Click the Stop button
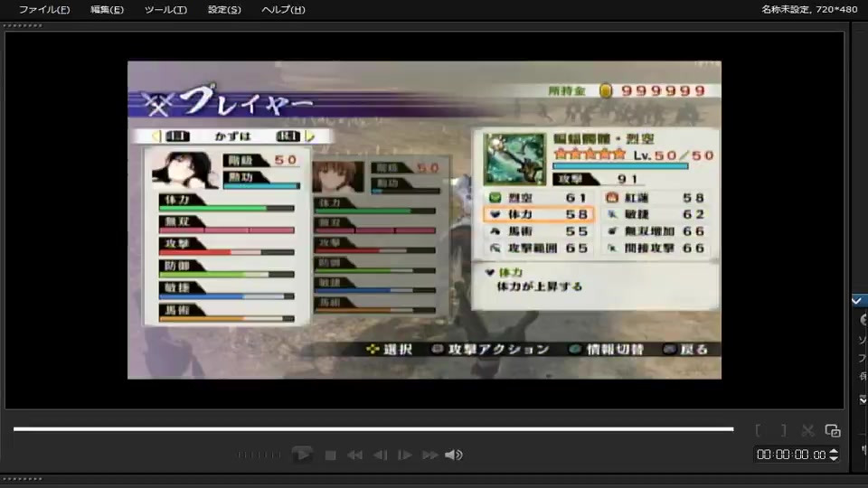Screen dimensions: 868x488 [x=331, y=455]
